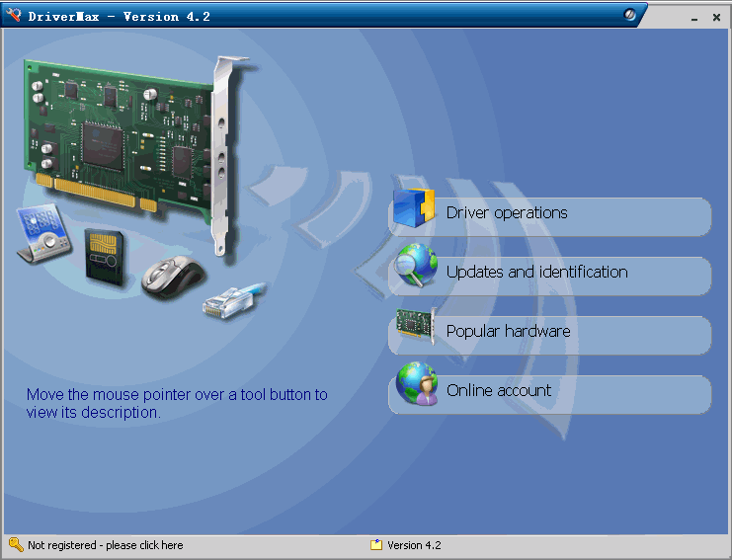Click the Version 4.2 status bar text
Image resolution: width=732 pixels, height=560 pixels.
pyautogui.click(x=414, y=545)
